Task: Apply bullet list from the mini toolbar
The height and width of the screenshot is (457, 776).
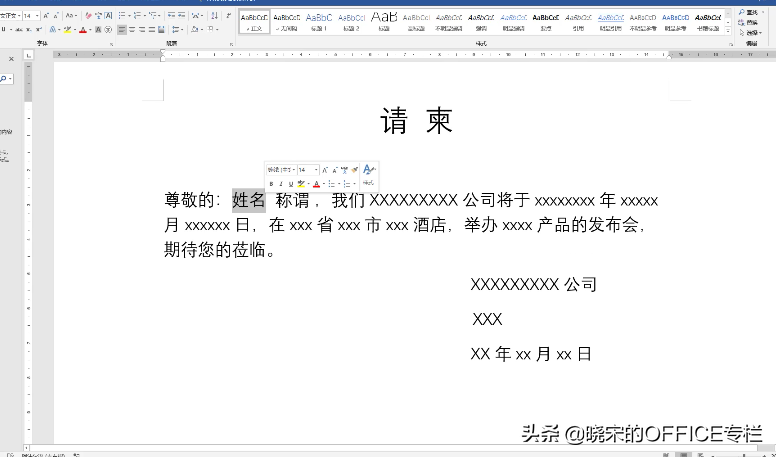Action: tap(332, 184)
